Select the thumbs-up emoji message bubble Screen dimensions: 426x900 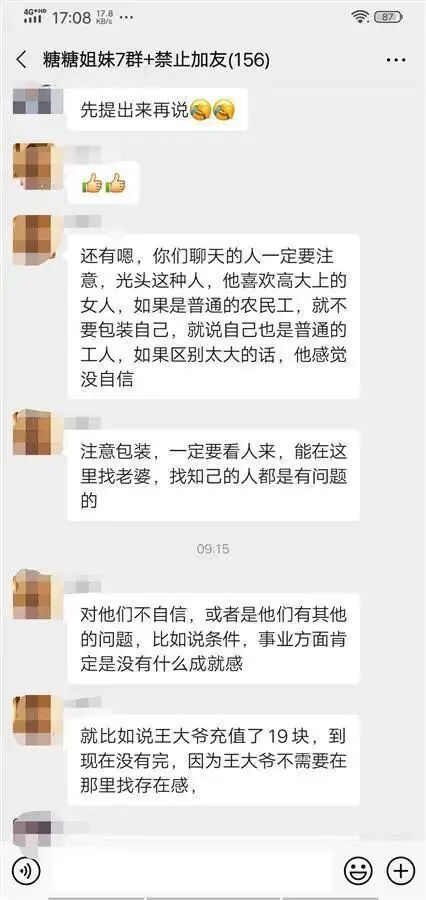(x=103, y=183)
